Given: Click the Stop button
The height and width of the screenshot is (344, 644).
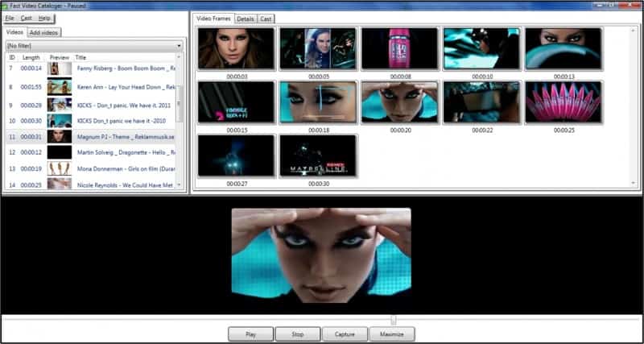Looking at the screenshot, I should [x=298, y=334].
